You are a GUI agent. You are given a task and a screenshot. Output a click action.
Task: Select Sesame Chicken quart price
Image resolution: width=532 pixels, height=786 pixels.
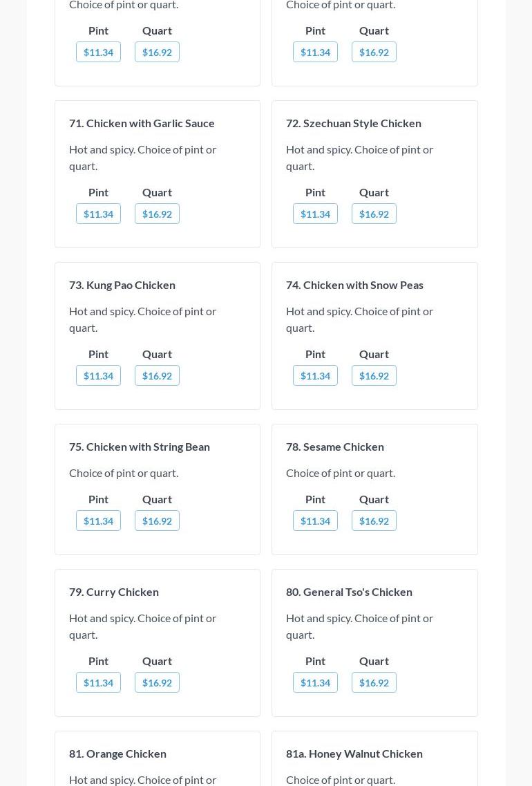(374, 521)
